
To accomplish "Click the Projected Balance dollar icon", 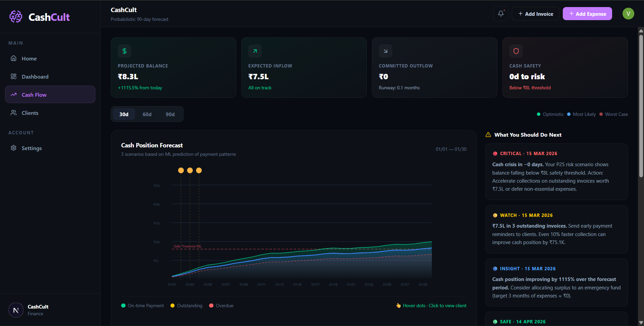I will (125, 51).
